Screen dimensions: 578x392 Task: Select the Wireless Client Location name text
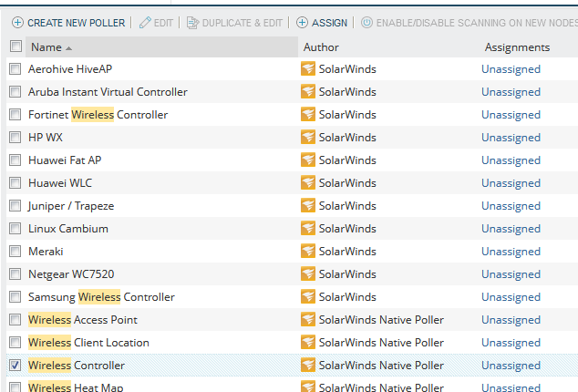pos(88,343)
